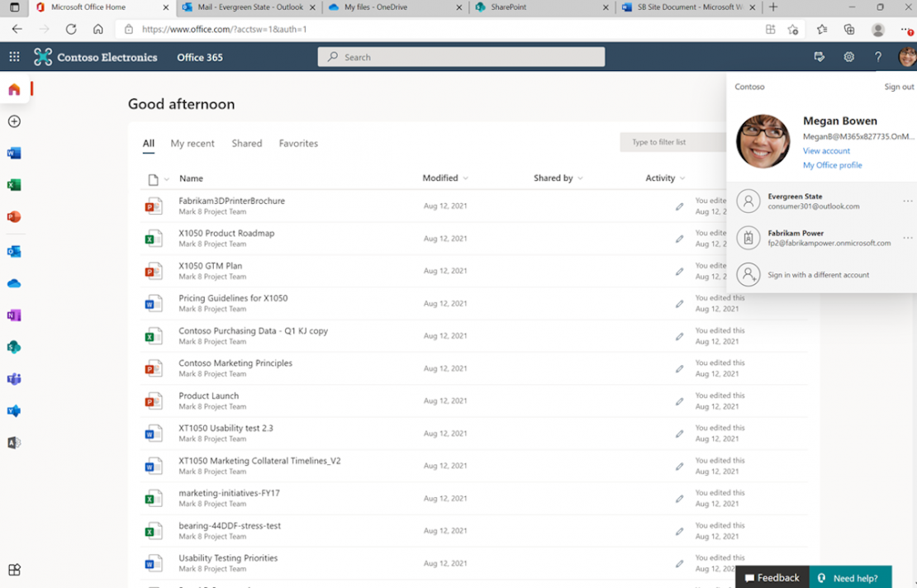The image size is (917, 588).
Task: Open Word from the left sidebar
Action: (12, 152)
